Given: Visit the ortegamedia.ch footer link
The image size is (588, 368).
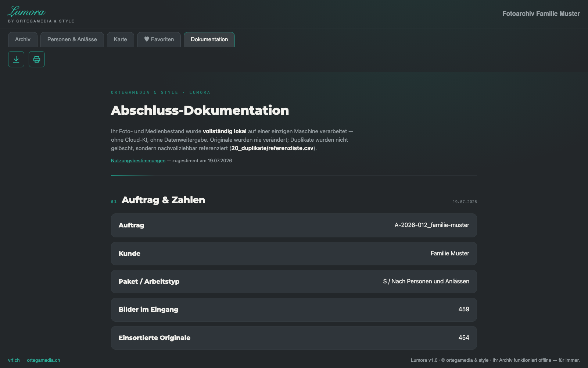Looking at the screenshot, I should pyautogui.click(x=43, y=360).
